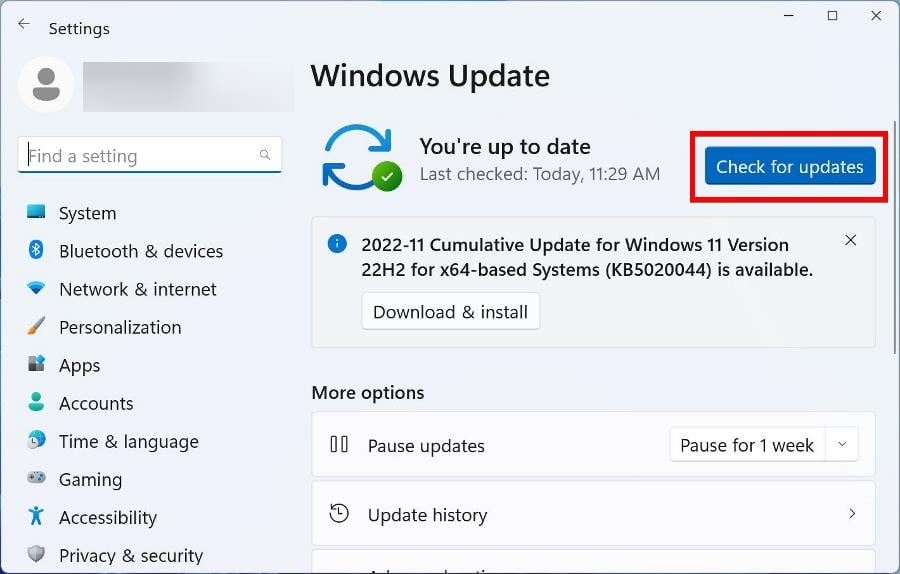Viewport: 900px width, 574px height.
Task: Click the user profile avatar icon
Action: point(46,84)
